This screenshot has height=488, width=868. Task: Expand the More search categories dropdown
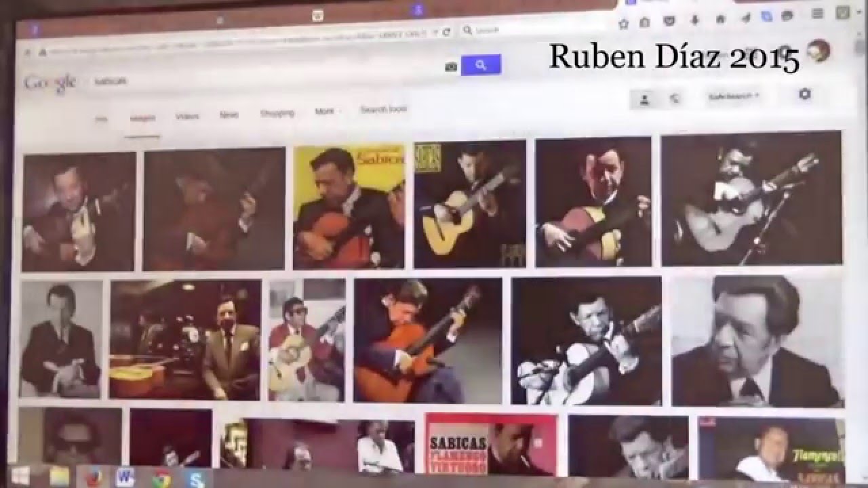pyautogui.click(x=328, y=111)
